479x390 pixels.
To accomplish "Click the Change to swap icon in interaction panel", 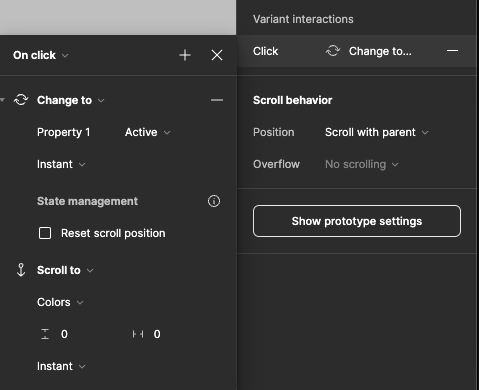I will point(21,100).
